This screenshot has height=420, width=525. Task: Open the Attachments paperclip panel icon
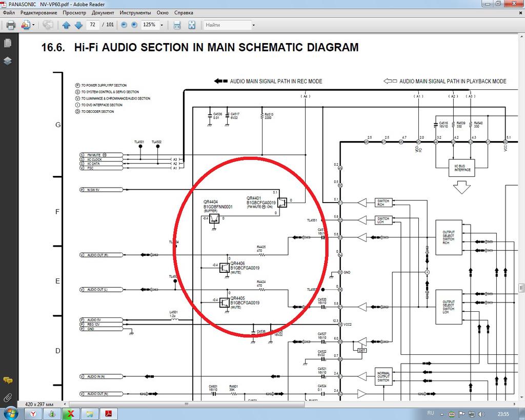[8, 398]
